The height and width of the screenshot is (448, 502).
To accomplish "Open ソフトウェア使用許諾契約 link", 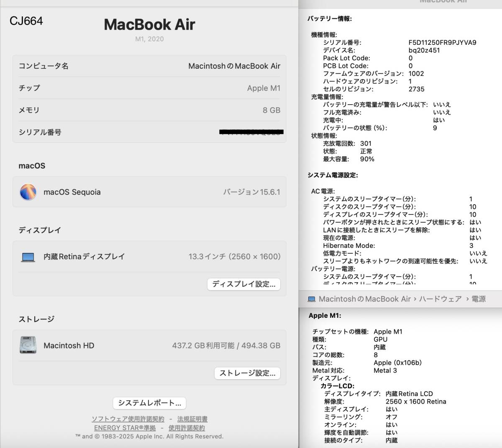I will tap(128, 419).
